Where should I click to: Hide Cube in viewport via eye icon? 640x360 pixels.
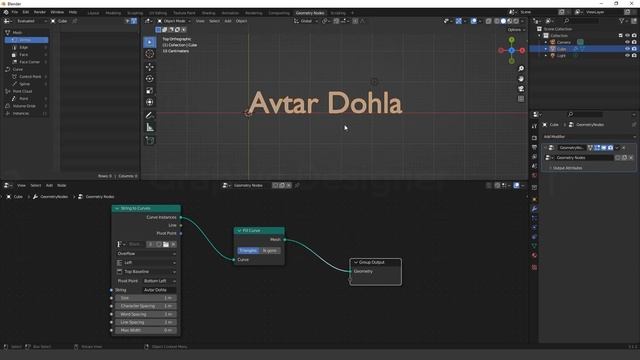click(x=627, y=49)
